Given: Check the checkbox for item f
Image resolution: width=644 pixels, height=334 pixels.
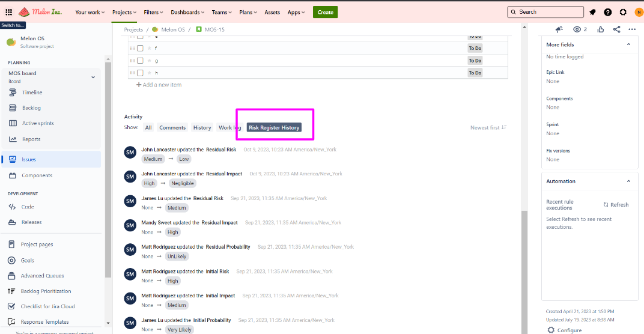Looking at the screenshot, I should [x=140, y=48].
